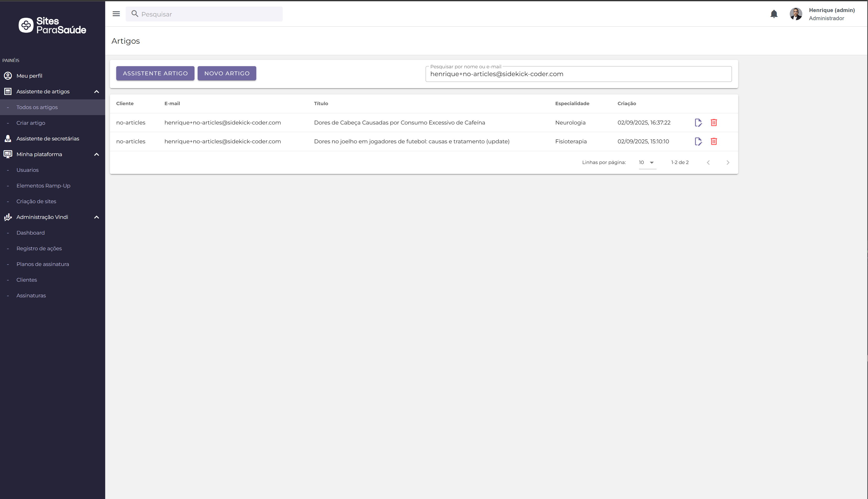Click Henrique (admin) user name

tap(832, 10)
